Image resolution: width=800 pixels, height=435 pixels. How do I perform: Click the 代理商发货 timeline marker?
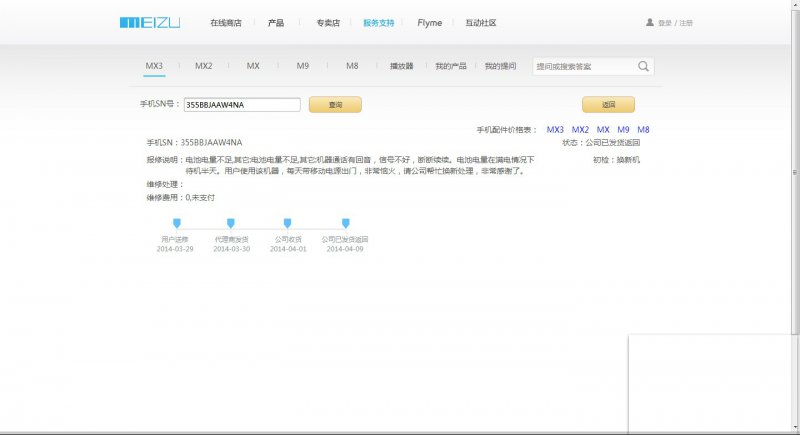(231, 223)
